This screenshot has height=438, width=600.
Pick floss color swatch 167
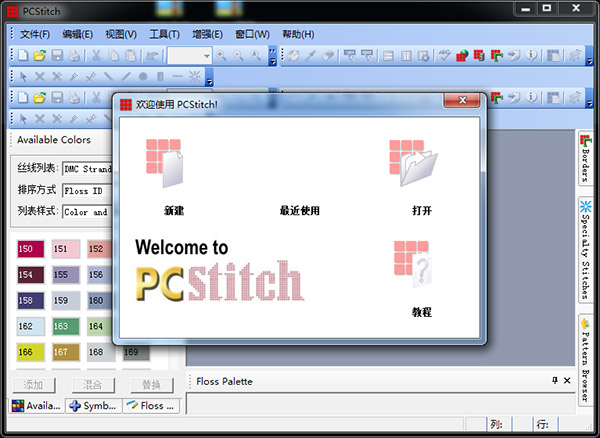66,352
